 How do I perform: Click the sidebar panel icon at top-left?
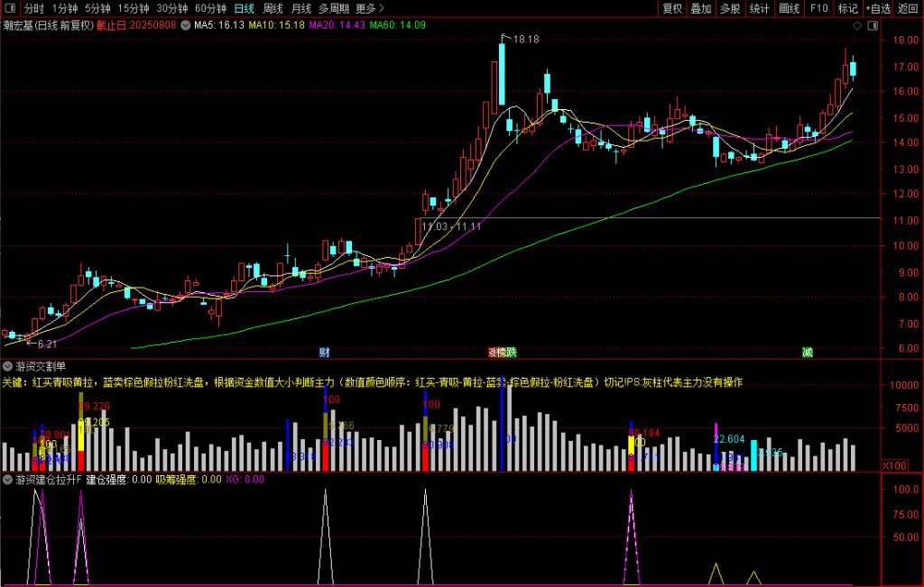tap(9, 8)
